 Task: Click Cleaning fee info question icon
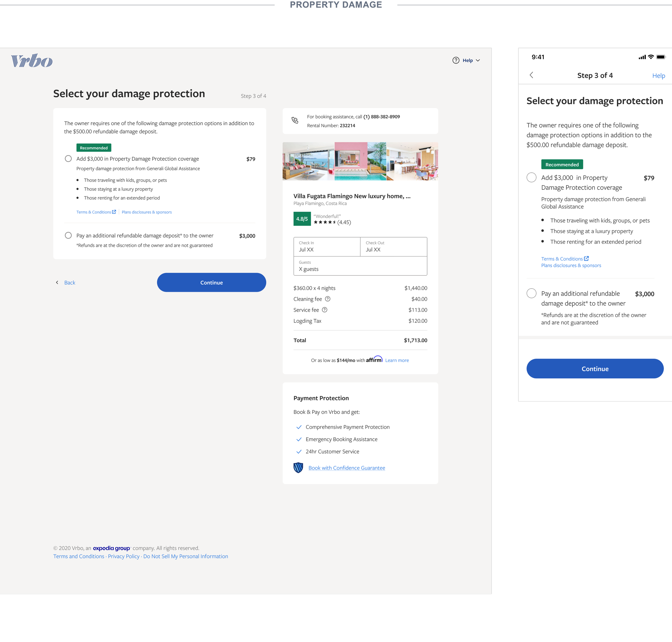pos(328,299)
